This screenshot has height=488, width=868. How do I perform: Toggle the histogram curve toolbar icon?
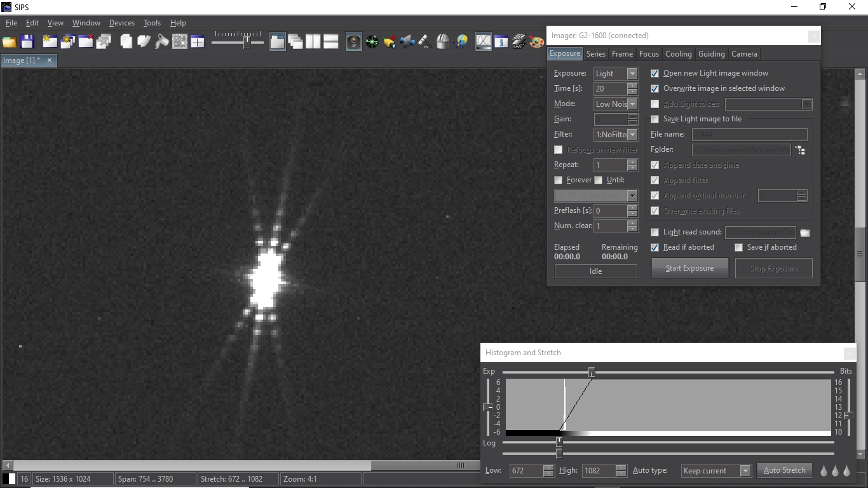click(484, 42)
